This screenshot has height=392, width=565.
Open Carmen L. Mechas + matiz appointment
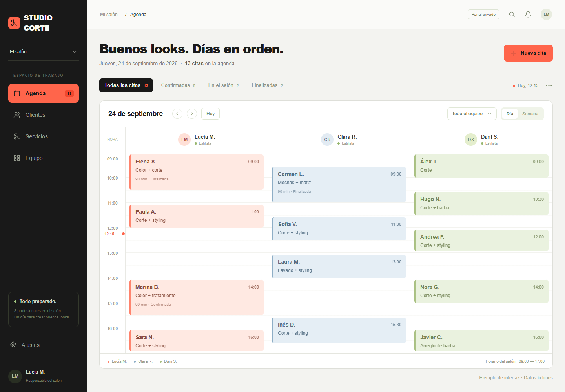[x=339, y=185]
